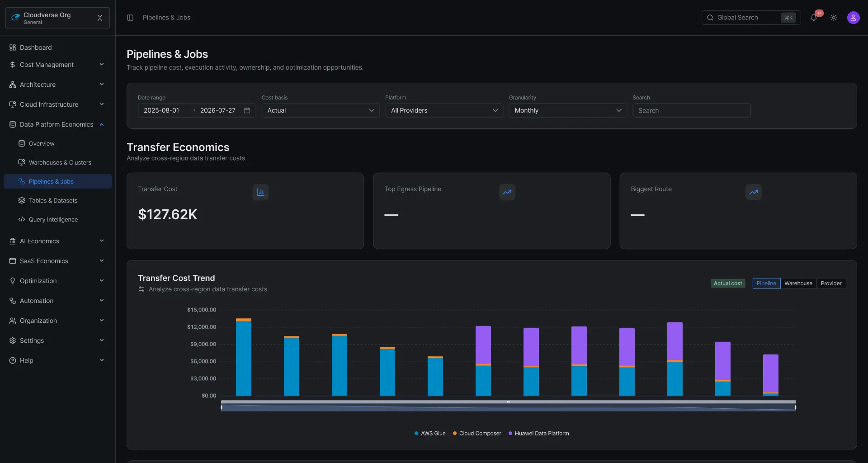The image size is (868, 463).
Task: Expand the SaaS Economics chevron
Action: tap(102, 261)
